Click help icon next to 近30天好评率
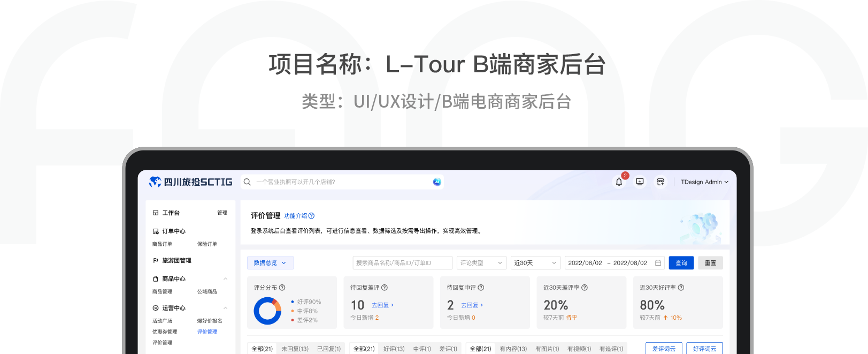This screenshot has width=868, height=354. (x=681, y=288)
